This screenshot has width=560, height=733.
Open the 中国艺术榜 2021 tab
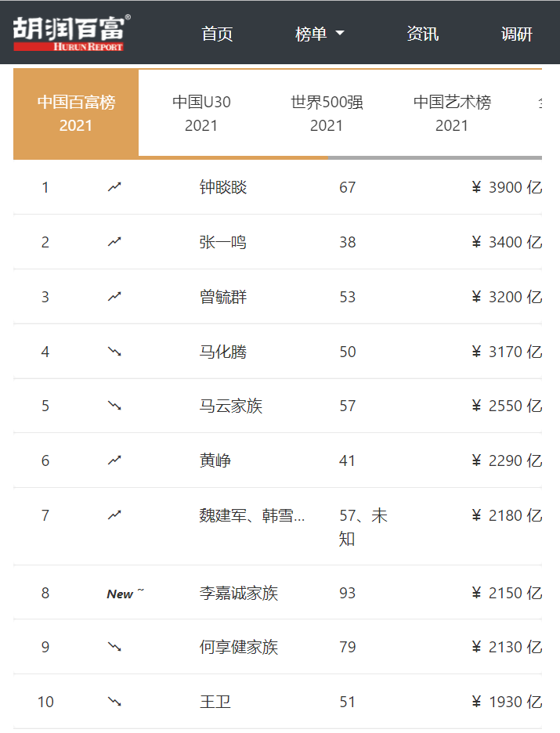452,114
